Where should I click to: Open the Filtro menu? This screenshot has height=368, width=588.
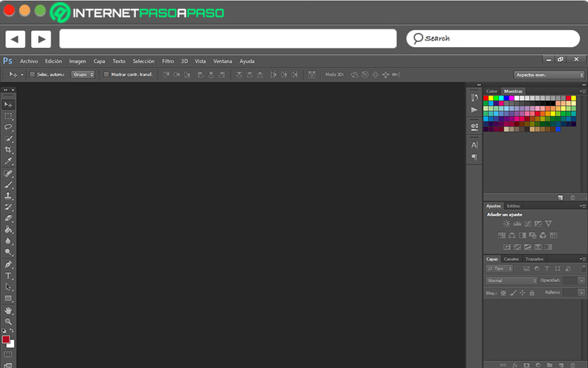tap(168, 61)
